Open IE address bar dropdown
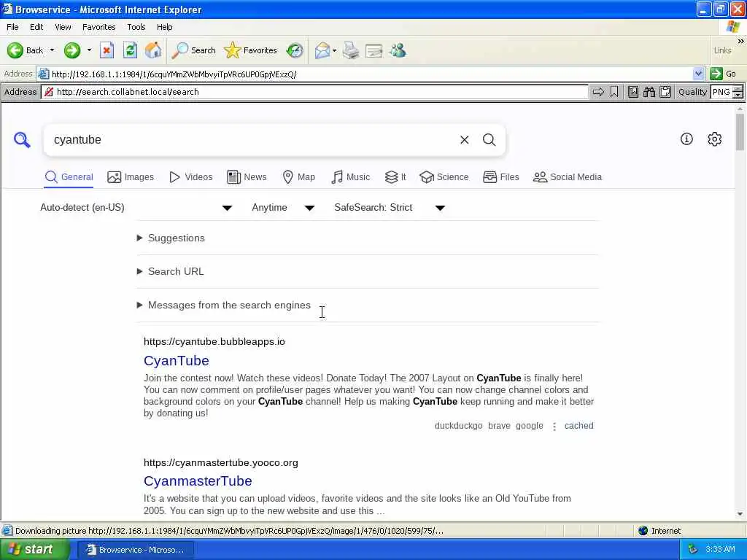The image size is (747, 560). click(698, 74)
